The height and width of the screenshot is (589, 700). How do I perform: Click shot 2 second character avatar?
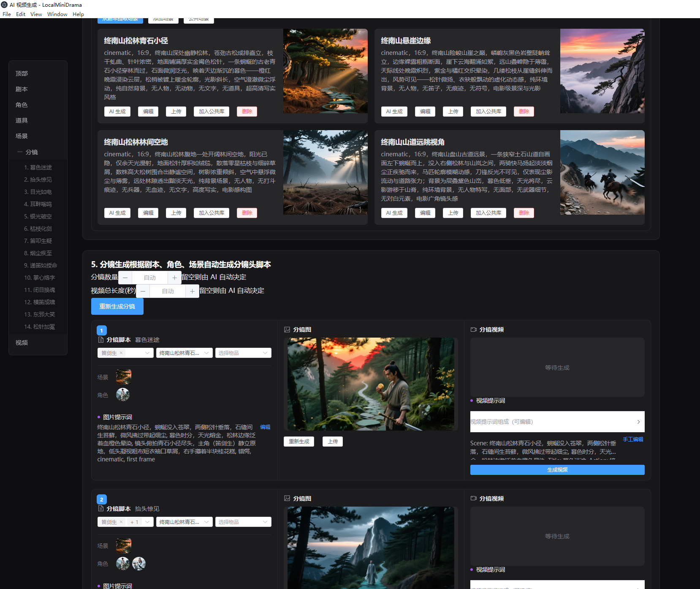pyautogui.click(x=139, y=564)
